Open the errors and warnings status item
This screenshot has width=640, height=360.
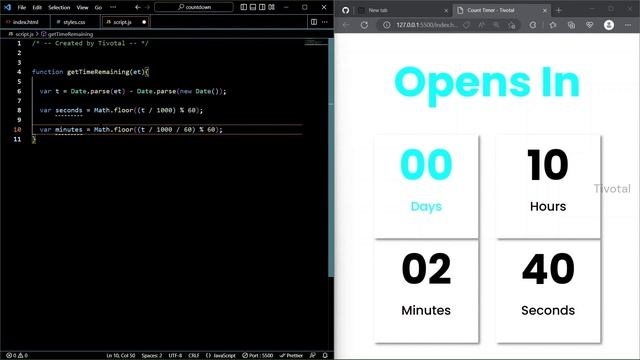[x=17, y=356]
